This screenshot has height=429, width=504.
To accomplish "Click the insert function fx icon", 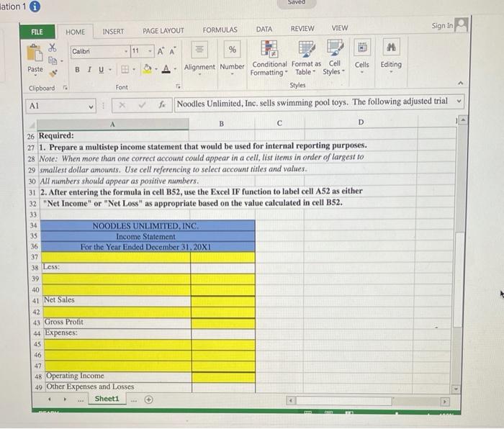I will pos(162,104).
